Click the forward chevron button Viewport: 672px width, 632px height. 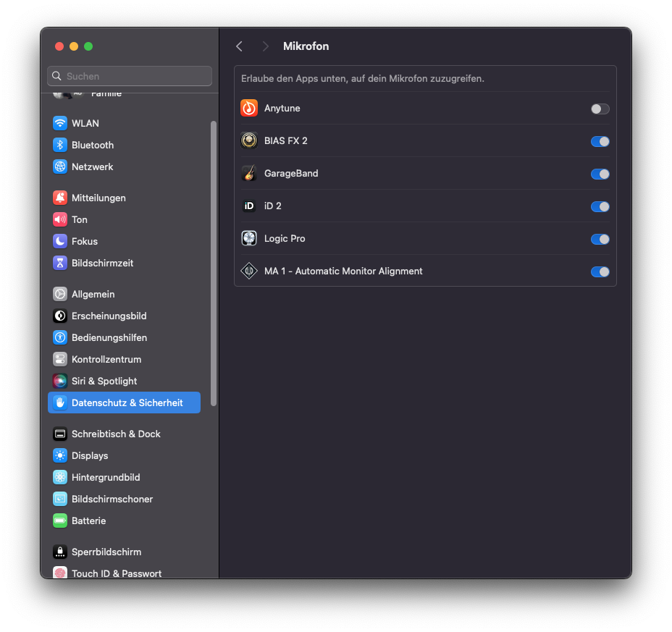(x=265, y=46)
